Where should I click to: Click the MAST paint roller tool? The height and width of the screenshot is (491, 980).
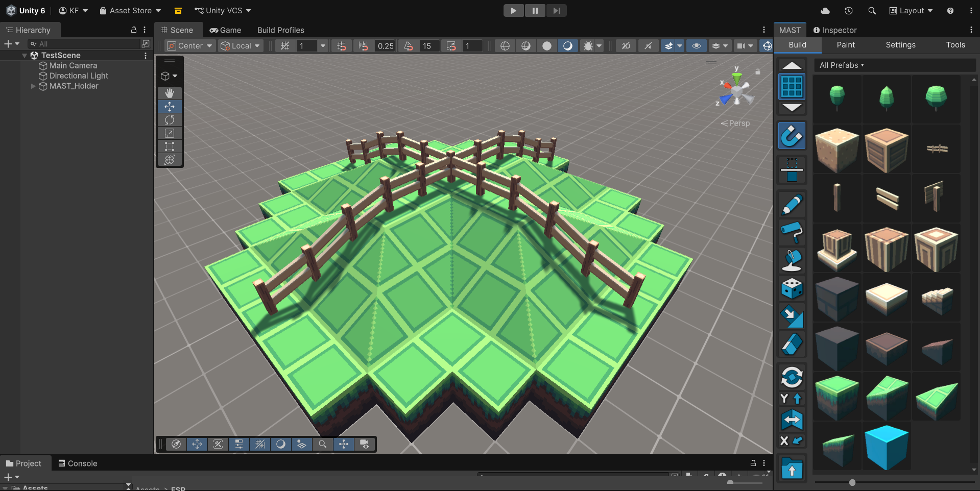792,233
